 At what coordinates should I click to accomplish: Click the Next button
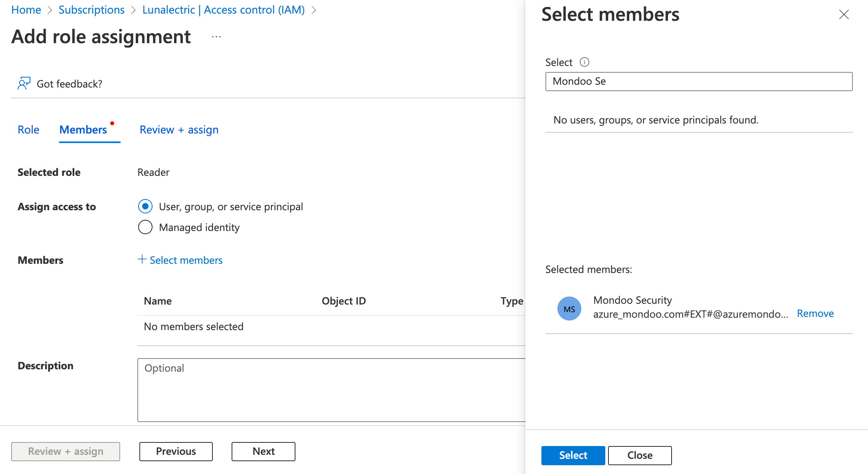(x=263, y=451)
